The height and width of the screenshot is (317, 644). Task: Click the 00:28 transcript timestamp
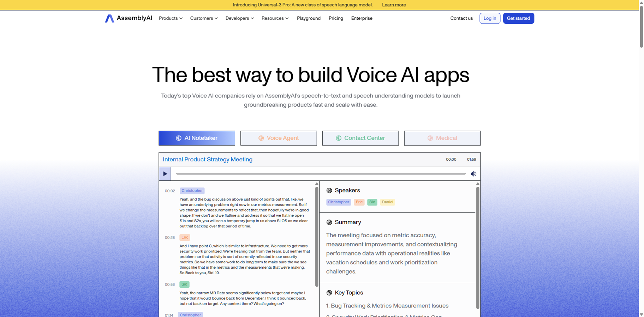click(x=170, y=238)
